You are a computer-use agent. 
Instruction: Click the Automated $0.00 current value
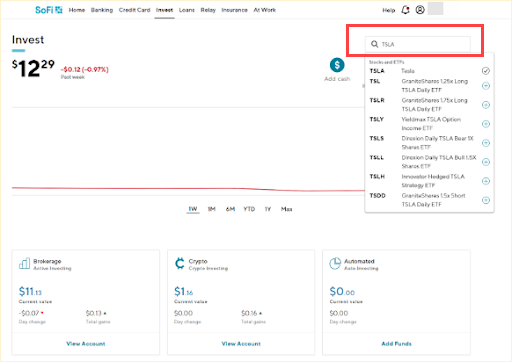(342, 291)
